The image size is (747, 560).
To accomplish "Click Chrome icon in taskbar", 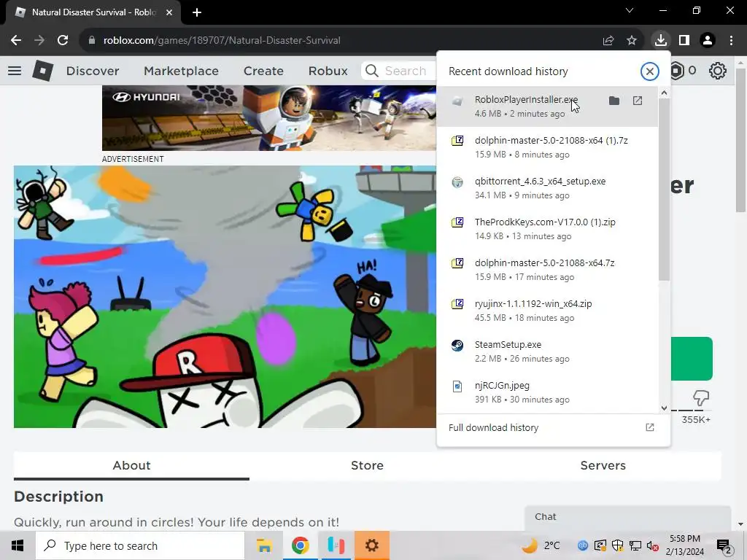I will [300, 545].
